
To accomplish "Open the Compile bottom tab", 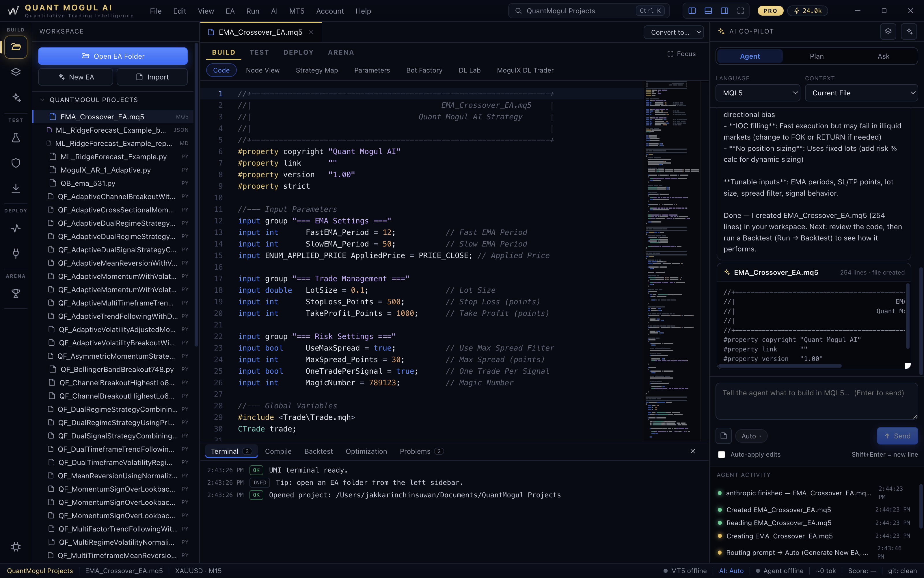I will (x=278, y=451).
